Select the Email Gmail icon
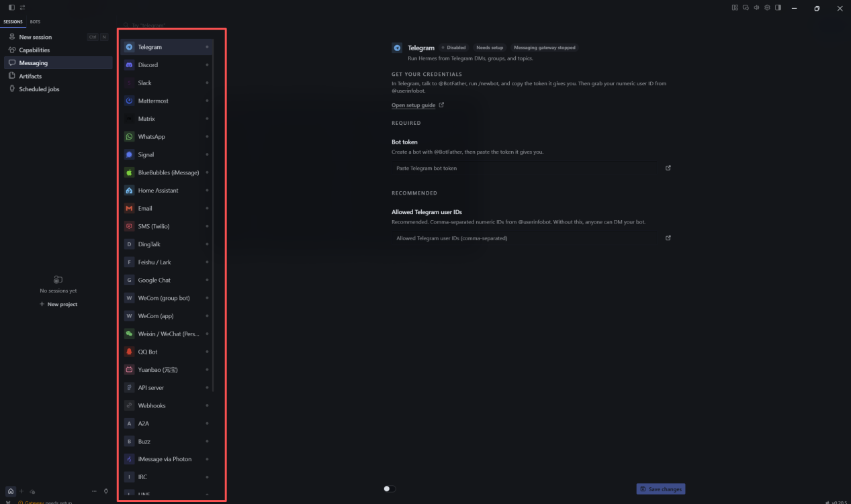Image resolution: width=851 pixels, height=504 pixels. (130, 208)
